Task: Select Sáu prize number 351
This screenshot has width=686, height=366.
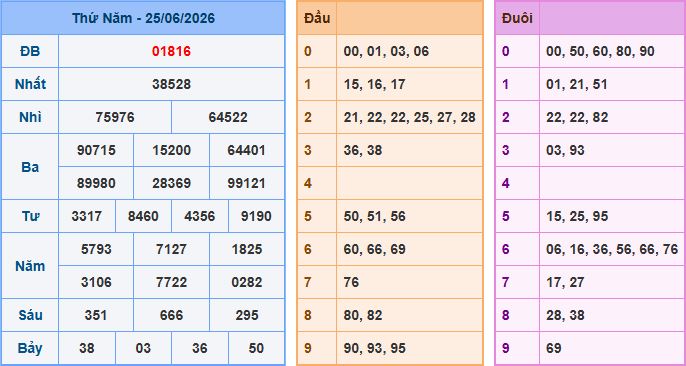Action: pos(96,315)
